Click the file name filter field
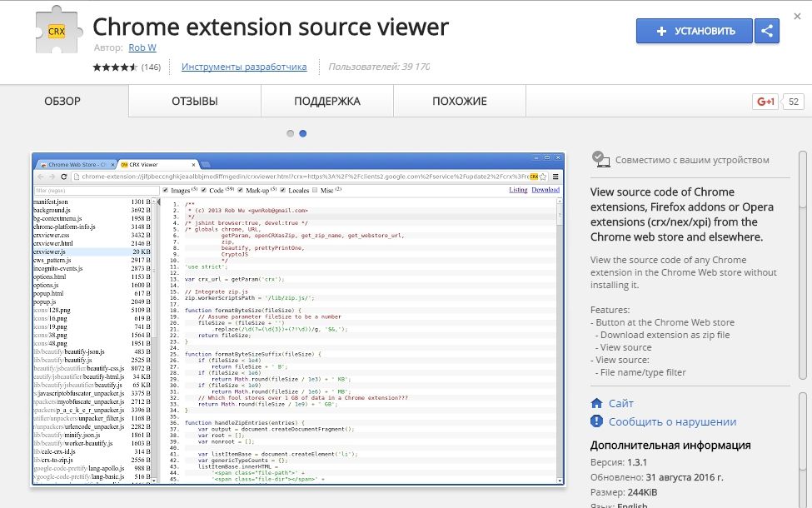Screen dimensions: 812x508 (97, 191)
